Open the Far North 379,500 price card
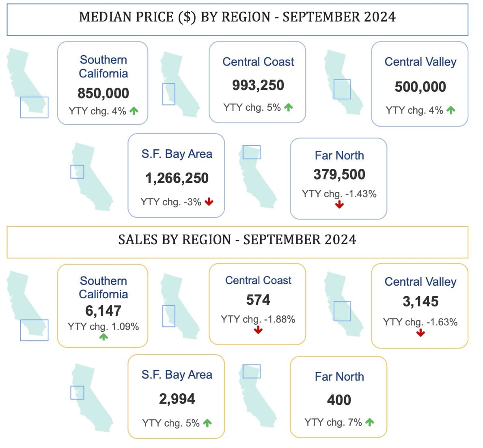The height and width of the screenshot is (448, 483). click(339, 179)
